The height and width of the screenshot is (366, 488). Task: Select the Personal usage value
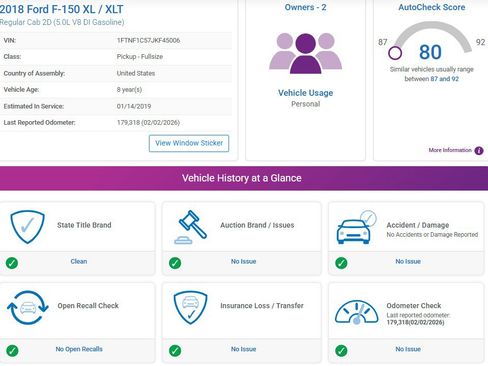tap(305, 104)
